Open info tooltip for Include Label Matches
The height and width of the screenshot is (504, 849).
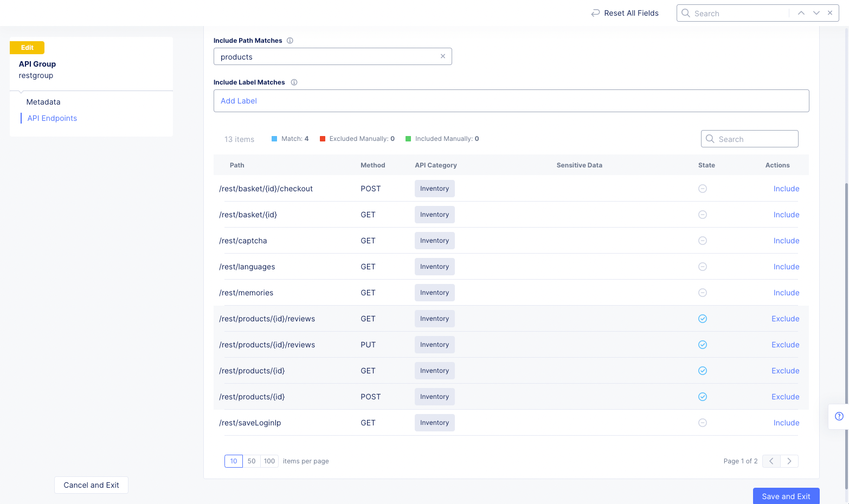[x=294, y=82]
